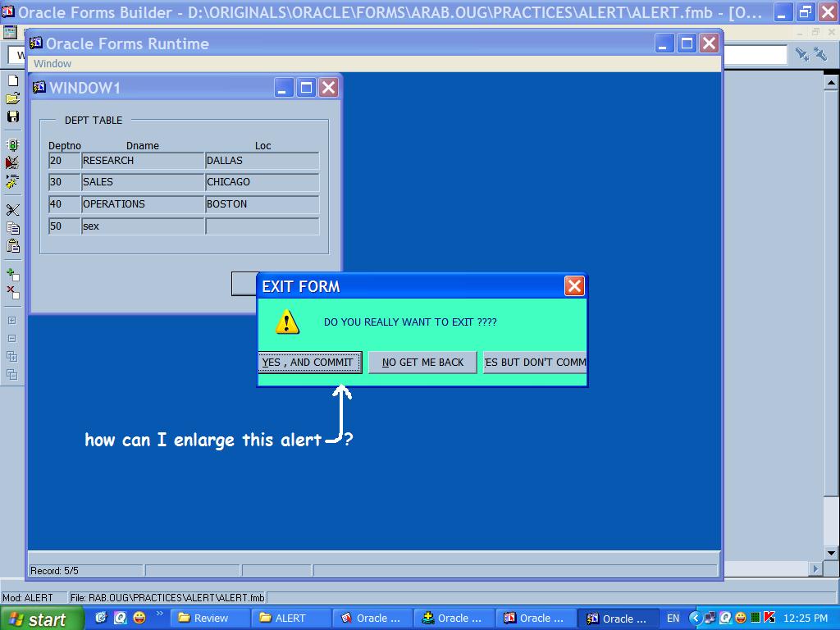Click the Windows start button
The height and width of the screenshot is (630, 840).
[42, 619]
